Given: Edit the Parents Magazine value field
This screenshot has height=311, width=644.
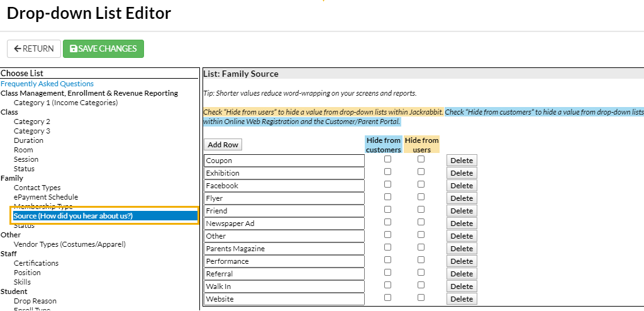Looking at the screenshot, I should (x=284, y=249).
